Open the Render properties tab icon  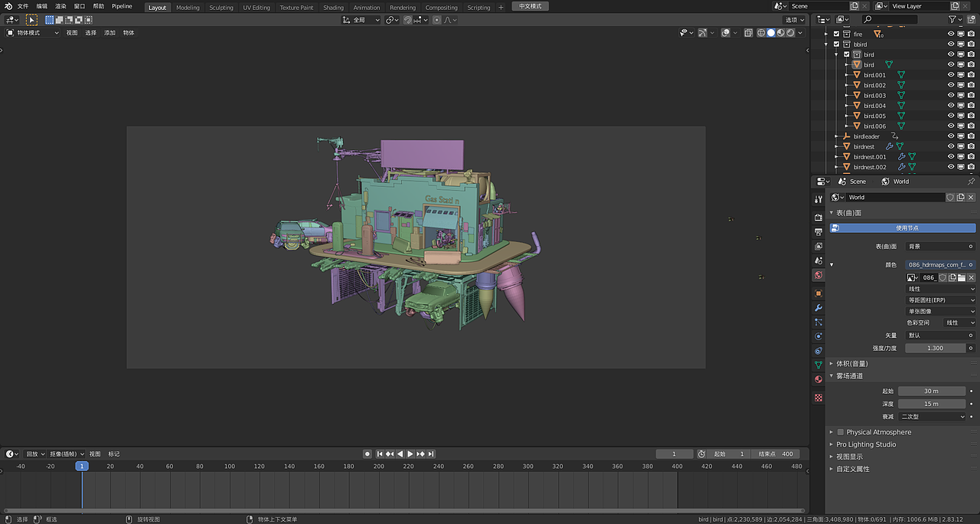(818, 218)
